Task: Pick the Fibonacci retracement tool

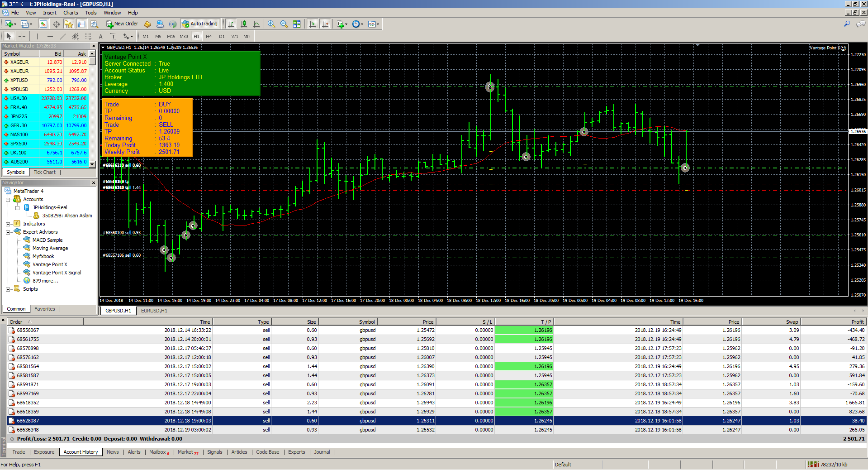Action: click(88, 36)
